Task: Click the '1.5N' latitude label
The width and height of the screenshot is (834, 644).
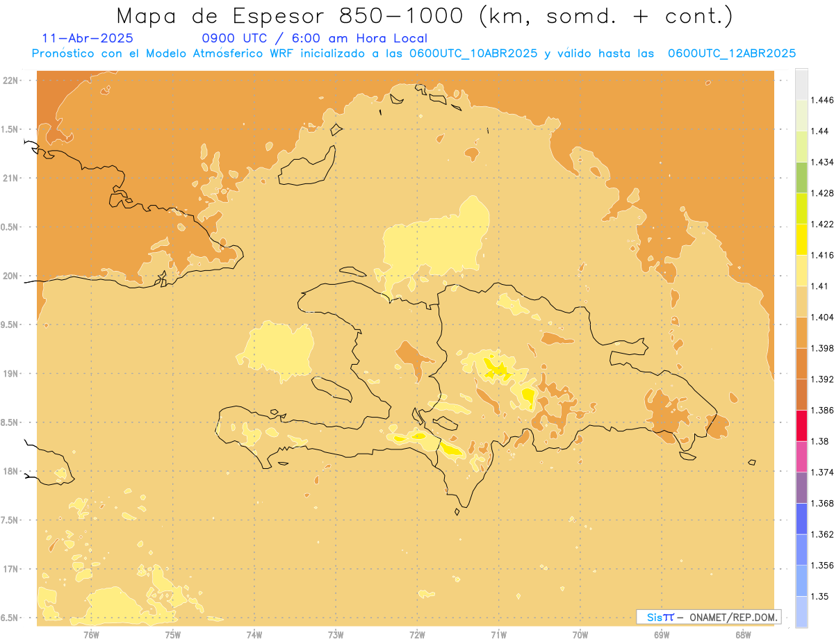Action: click(10, 129)
